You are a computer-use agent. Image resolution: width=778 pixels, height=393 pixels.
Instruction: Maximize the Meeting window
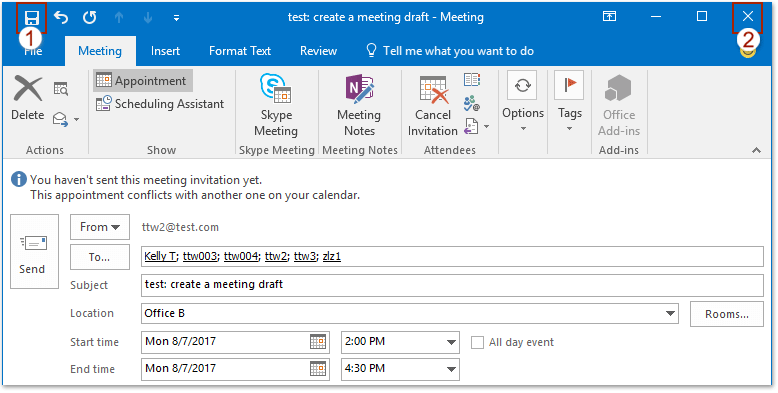click(702, 17)
